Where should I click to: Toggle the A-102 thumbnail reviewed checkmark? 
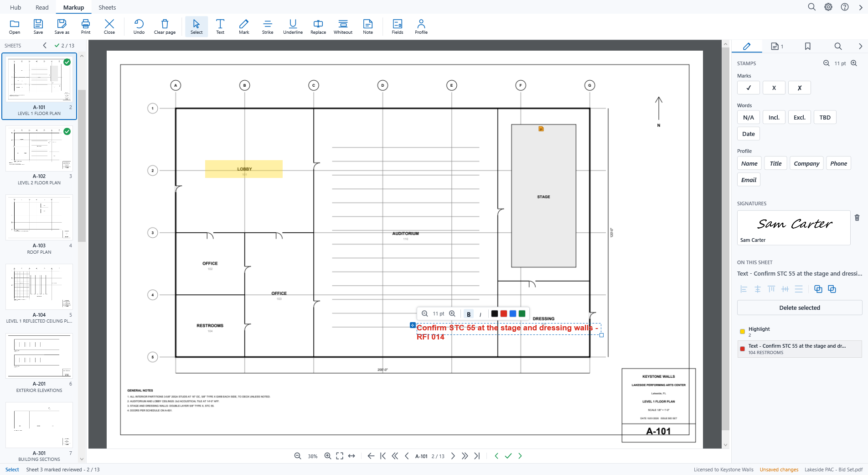coord(67,131)
